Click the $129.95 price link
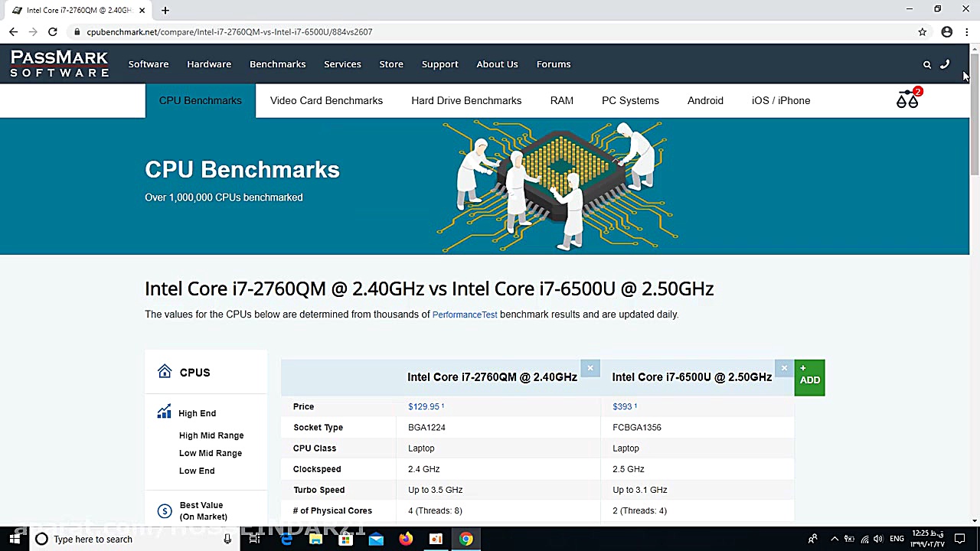Screen dimensions: 980x551 [423, 407]
